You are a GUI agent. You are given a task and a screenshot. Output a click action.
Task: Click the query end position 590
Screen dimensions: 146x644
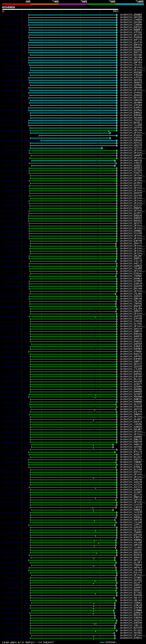(x=115, y=11)
